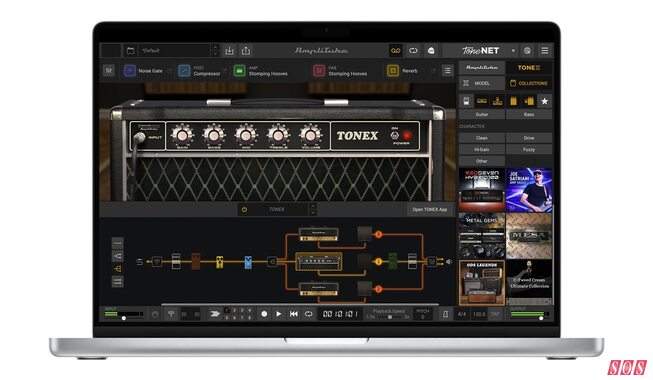Select the brown pedal in signal chain

(196, 261)
